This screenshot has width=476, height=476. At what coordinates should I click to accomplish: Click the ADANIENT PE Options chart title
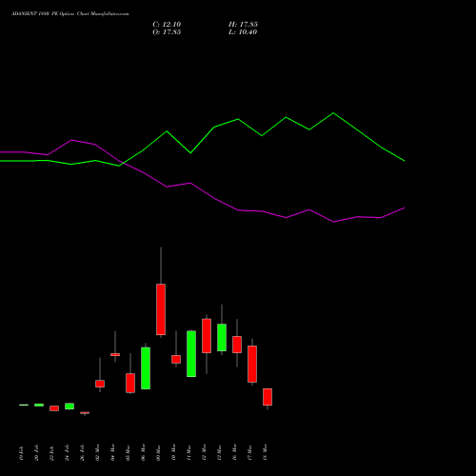[x=70, y=14]
